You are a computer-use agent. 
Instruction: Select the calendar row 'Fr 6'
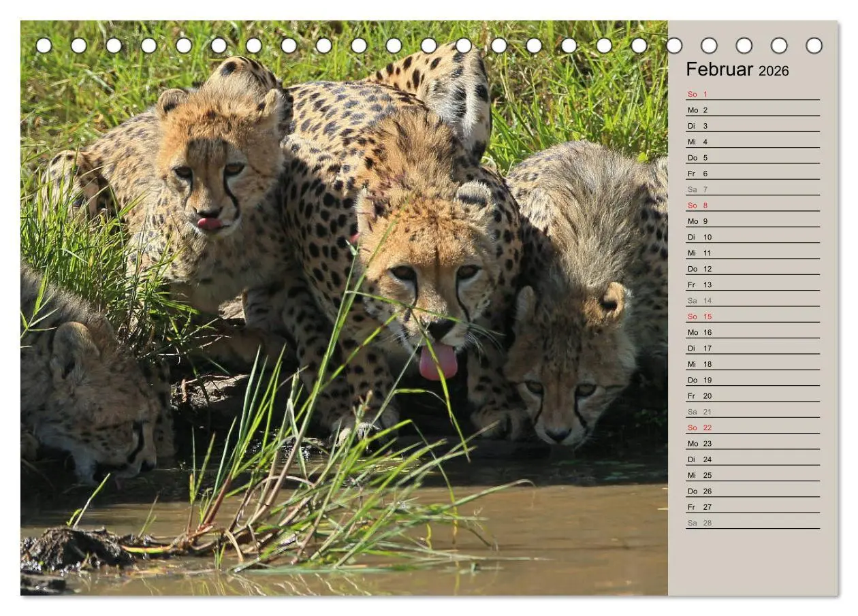tap(752, 174)
